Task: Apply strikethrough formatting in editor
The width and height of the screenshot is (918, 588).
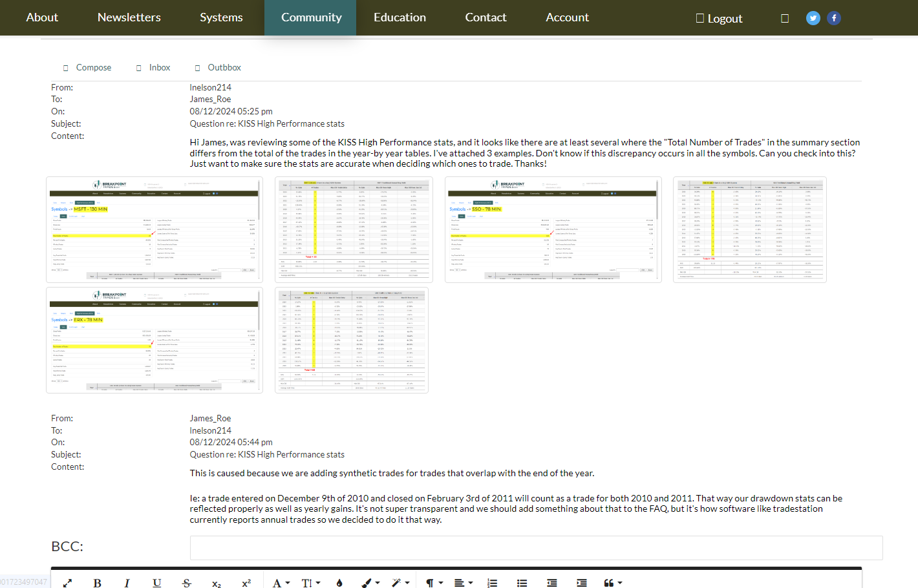Action: (x=187, y=583)
